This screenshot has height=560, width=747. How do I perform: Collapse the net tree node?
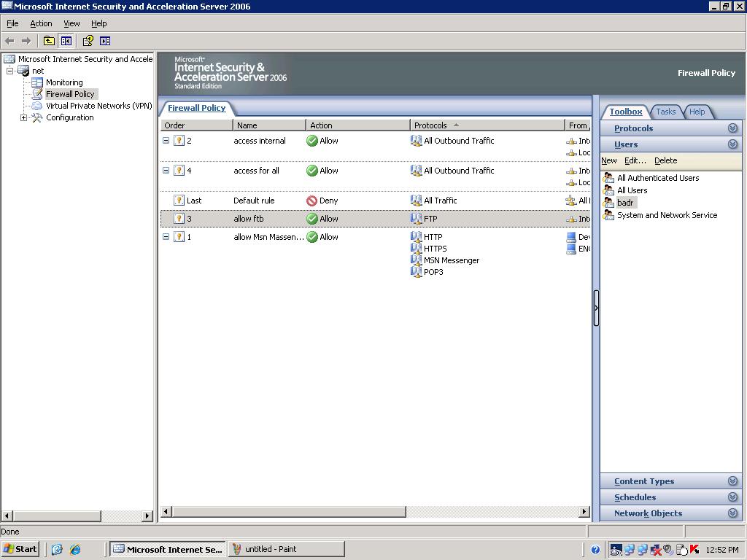9,71
